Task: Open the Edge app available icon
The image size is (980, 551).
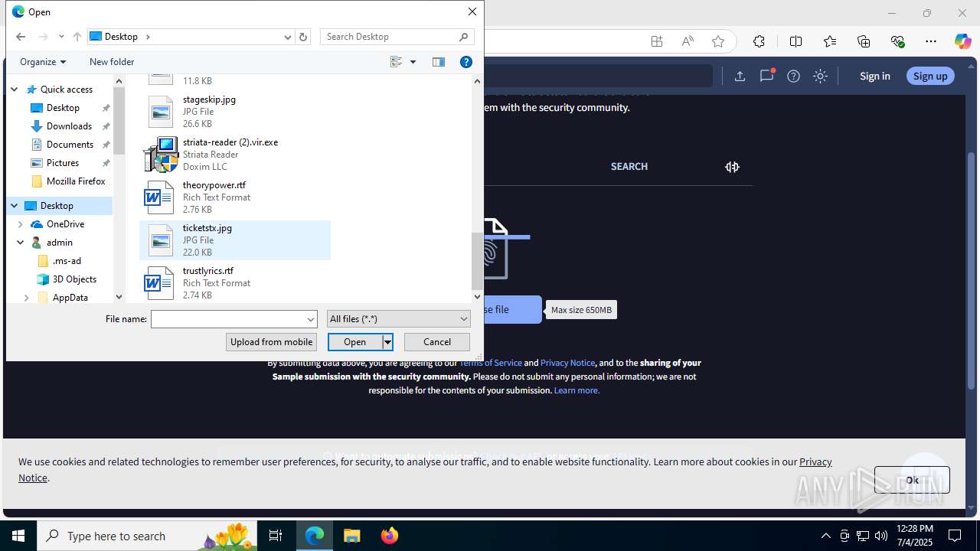Action: [657, 41]
